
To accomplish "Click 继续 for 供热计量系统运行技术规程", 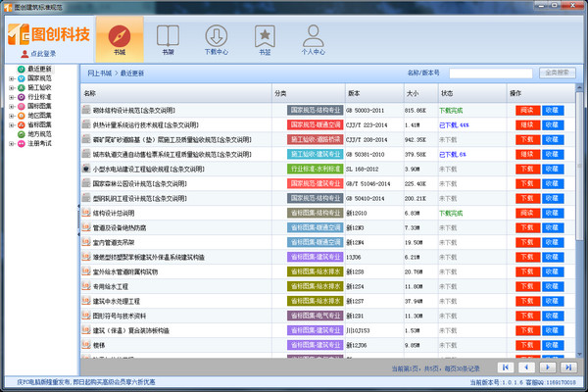I will click(527, 125).
